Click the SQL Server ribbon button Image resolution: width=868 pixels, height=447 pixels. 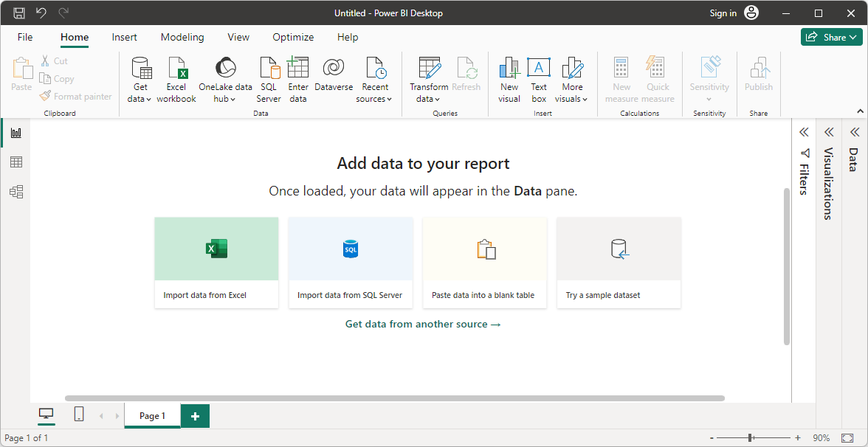point(269,80)
